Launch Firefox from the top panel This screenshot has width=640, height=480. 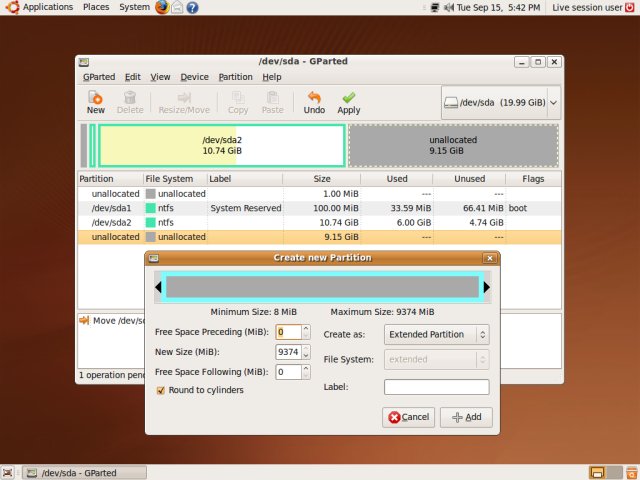(x=162, y=7)
